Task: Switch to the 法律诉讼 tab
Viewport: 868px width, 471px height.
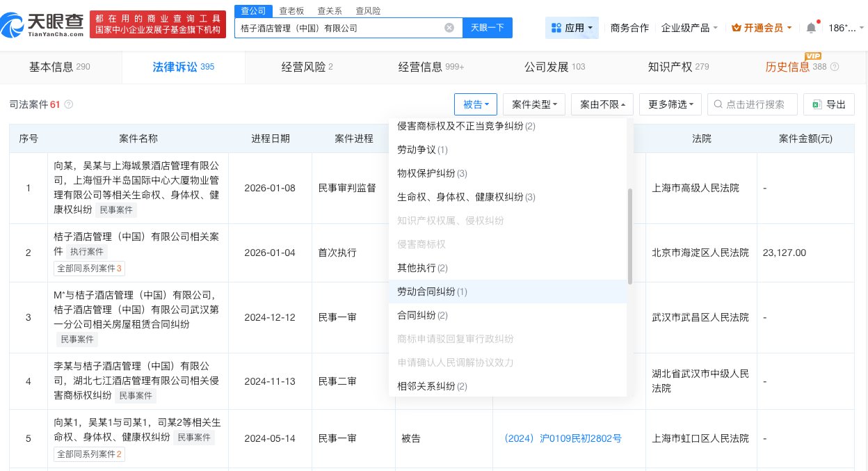Action: point(183,67)
